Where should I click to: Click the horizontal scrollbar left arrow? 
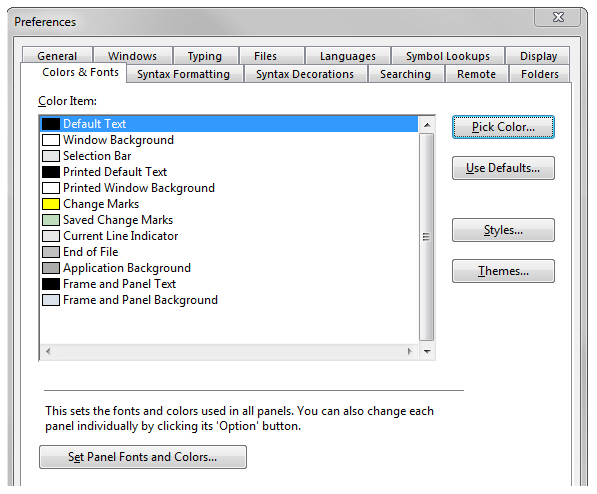(x=48, y=352)
